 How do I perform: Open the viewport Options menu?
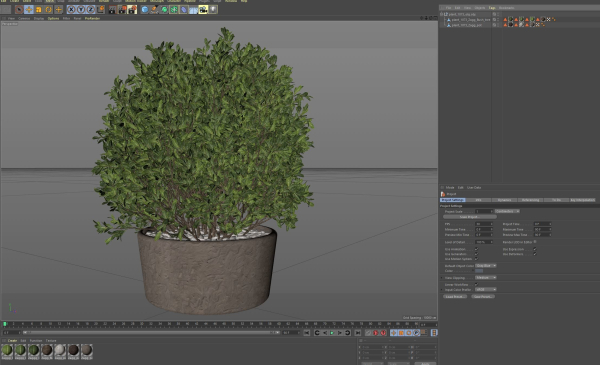coord(53,18)
